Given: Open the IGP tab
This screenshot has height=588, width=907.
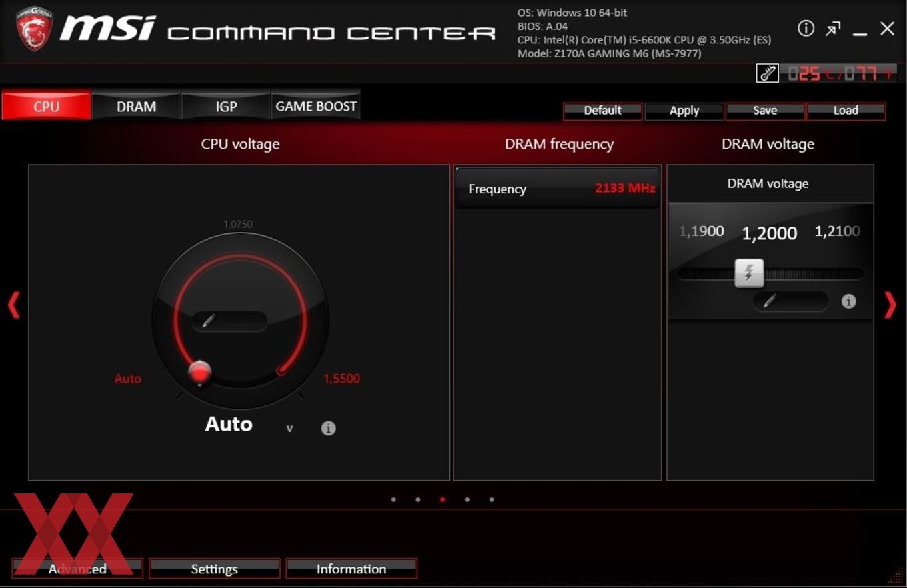Looking at the screenshot, I should point(226,106).
